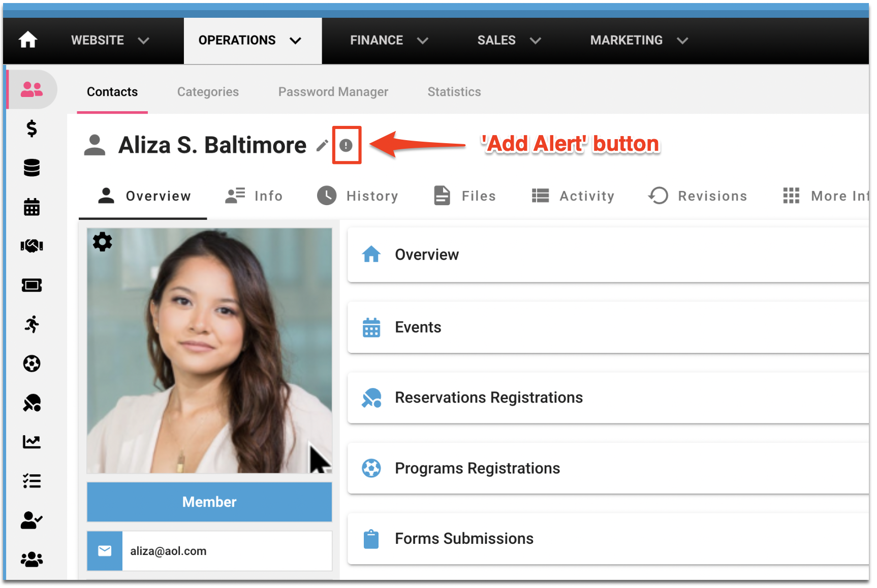Click the blue Member button
877x588 pixels.
pos(209,502)
